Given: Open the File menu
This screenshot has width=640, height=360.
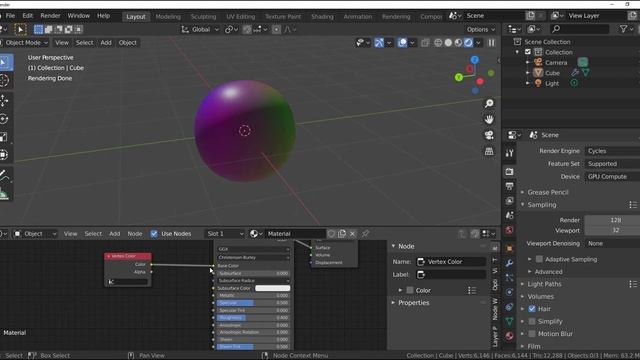Looking at the screenshot, I should [x=10, y=16].
